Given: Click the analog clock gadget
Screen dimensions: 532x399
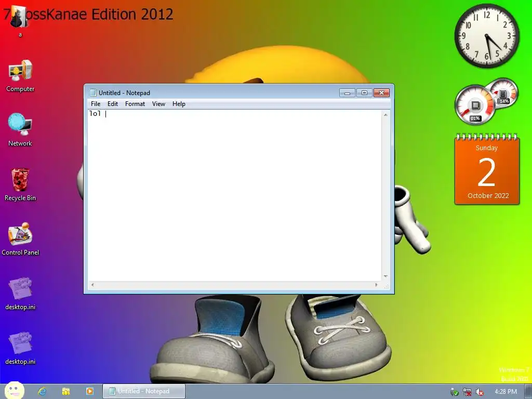Looking at the screenshot, I should (x=486, y=36).
